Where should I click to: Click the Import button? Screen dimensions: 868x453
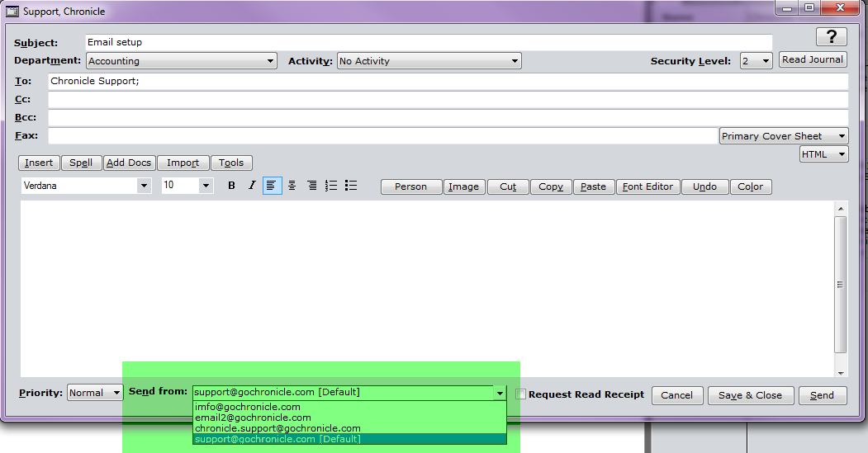coord(183,163)
